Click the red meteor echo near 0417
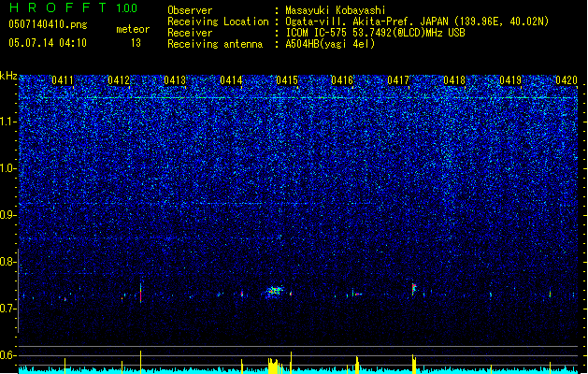Image resolution: width=588 pixels, height=374 pixels. [413, 289]
